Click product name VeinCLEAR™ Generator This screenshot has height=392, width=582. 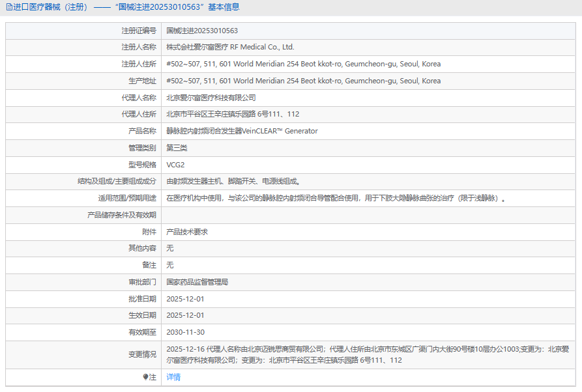242,131
